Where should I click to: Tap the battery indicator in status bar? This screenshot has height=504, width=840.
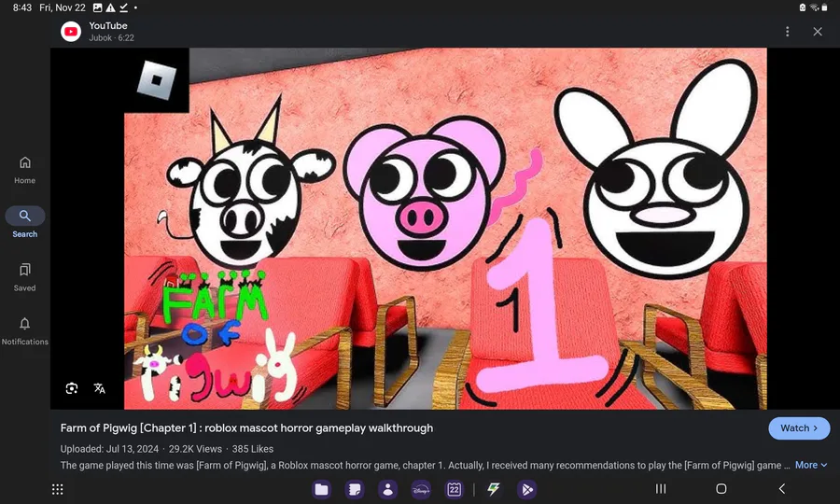coord(825,7)
